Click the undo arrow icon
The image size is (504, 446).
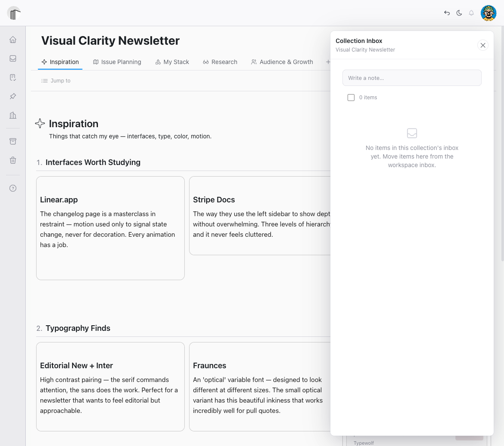[447, 13]
